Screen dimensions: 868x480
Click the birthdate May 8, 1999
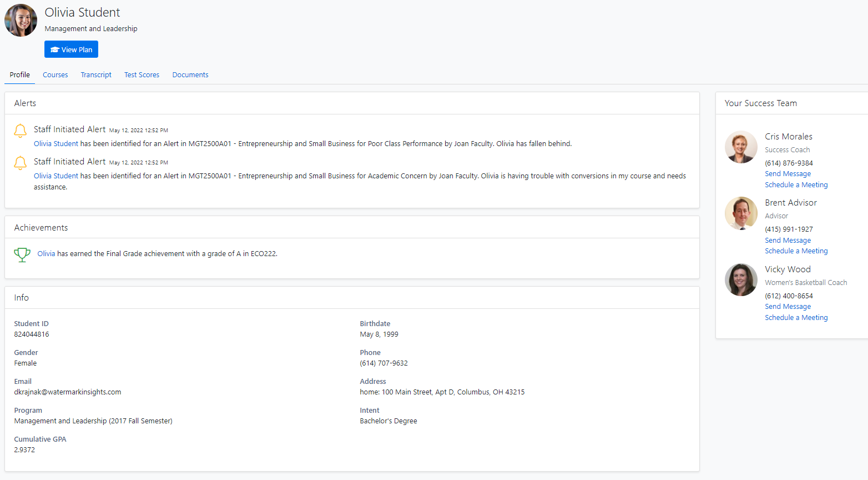tap(379, 334)
